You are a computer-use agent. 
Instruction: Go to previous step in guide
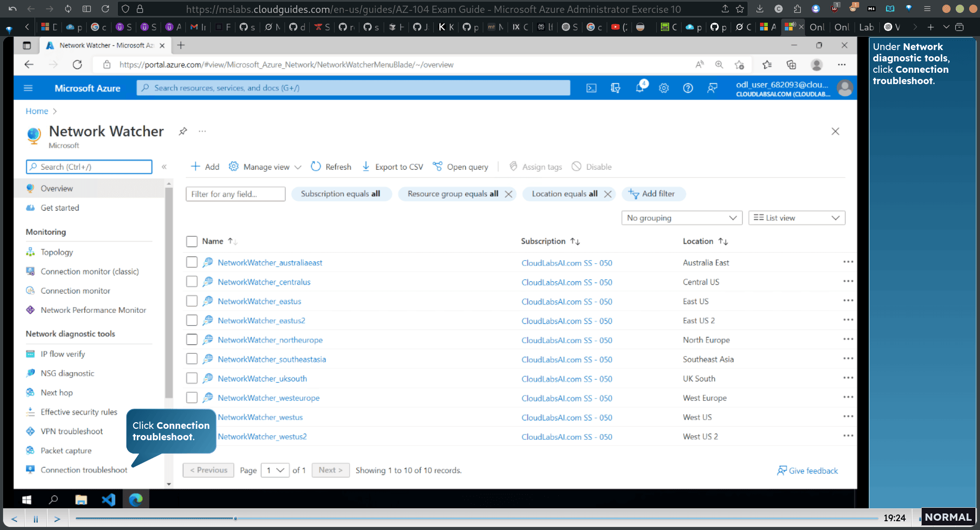pos(14,519)
